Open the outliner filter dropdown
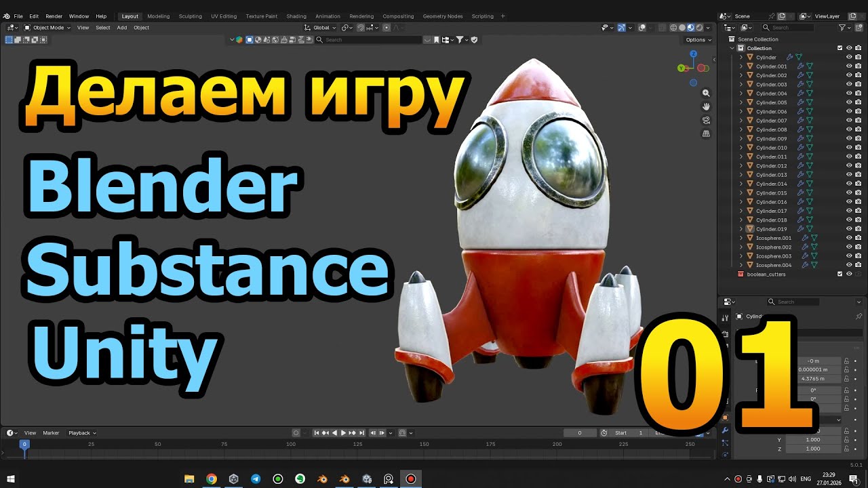This screenshot has height=488, width=868. [x=845, y=28]
